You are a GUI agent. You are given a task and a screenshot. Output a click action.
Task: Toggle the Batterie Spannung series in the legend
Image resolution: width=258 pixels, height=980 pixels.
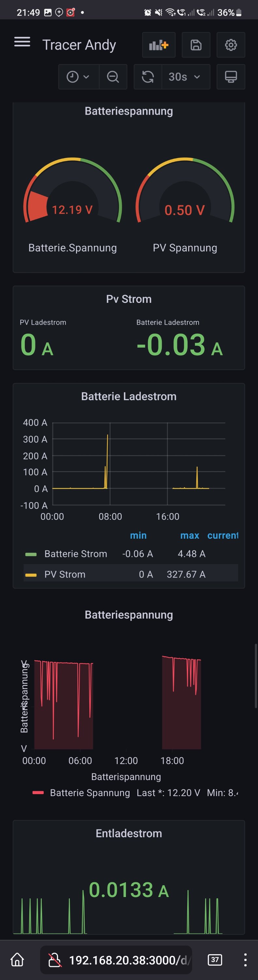click(90, 792)
